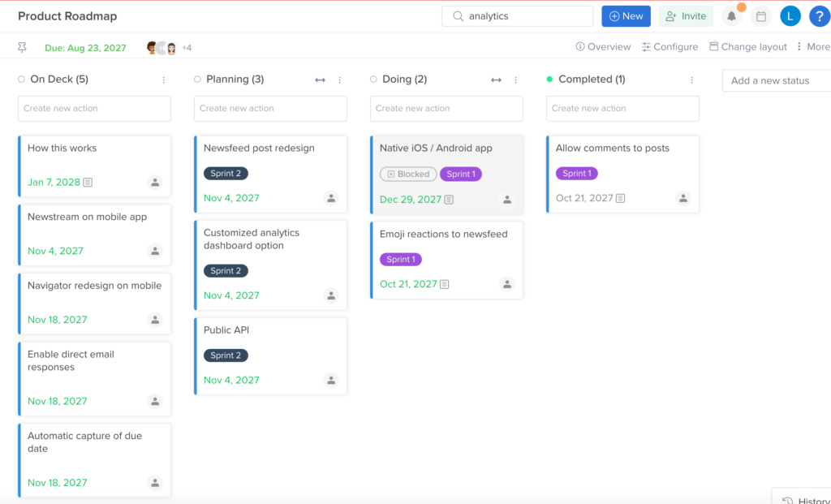
Task: Create a task with the New button
Action: [x=626, y=15]
